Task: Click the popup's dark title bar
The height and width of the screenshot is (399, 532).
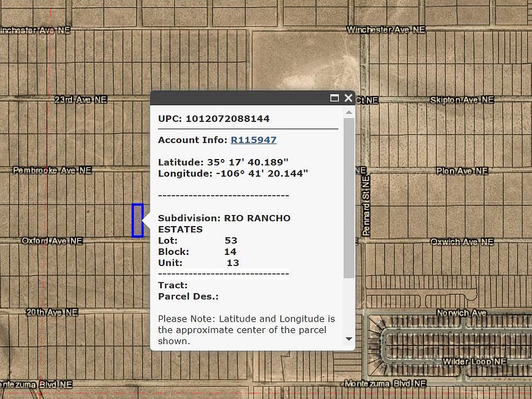Action: click(x=238, y=98)
